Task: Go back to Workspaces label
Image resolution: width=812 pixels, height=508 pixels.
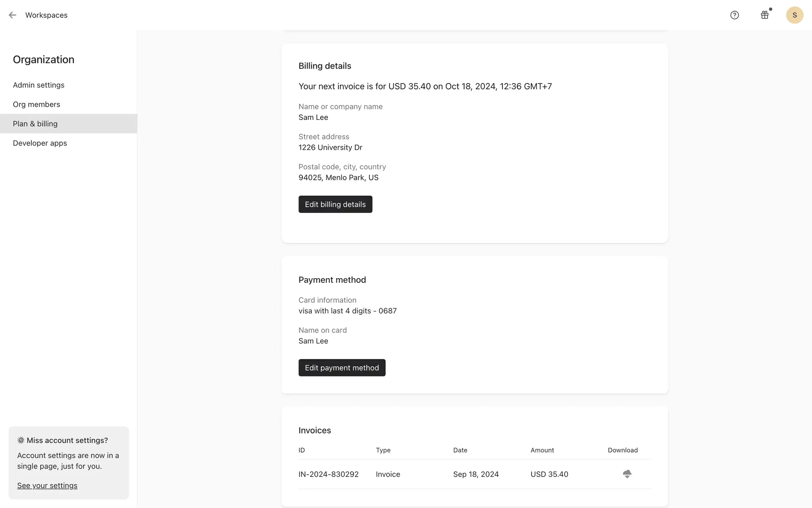Action: pyautogui.click(x=46, y=15)
